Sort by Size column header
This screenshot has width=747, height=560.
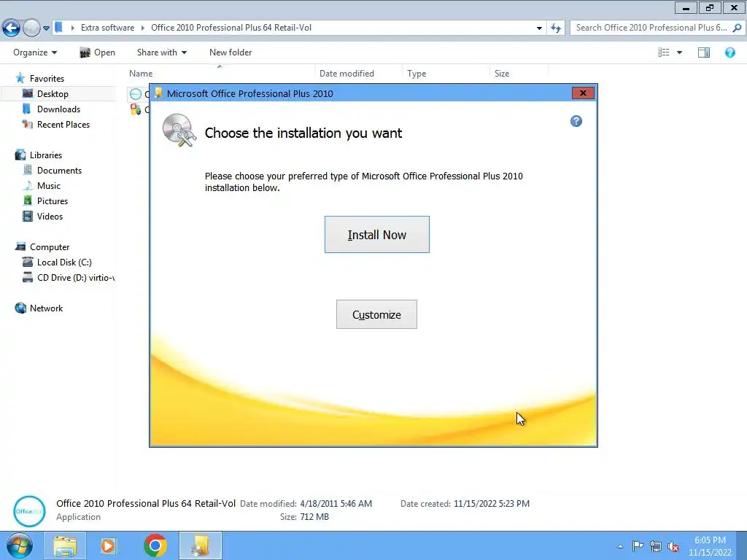click(502, 74)
